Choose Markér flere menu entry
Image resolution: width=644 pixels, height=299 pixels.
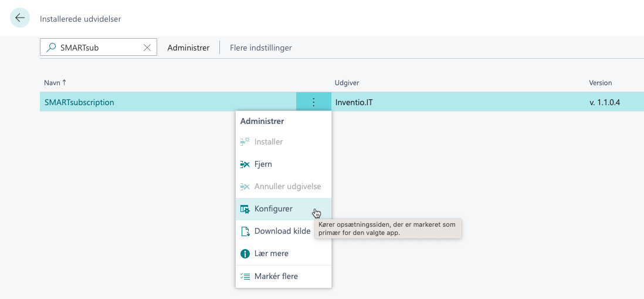(276, 276)
